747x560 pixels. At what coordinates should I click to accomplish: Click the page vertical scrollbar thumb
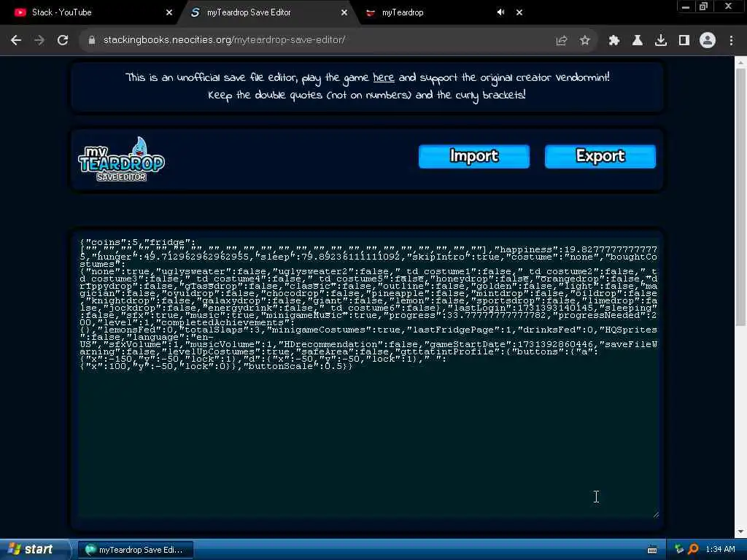coord(740,198)
